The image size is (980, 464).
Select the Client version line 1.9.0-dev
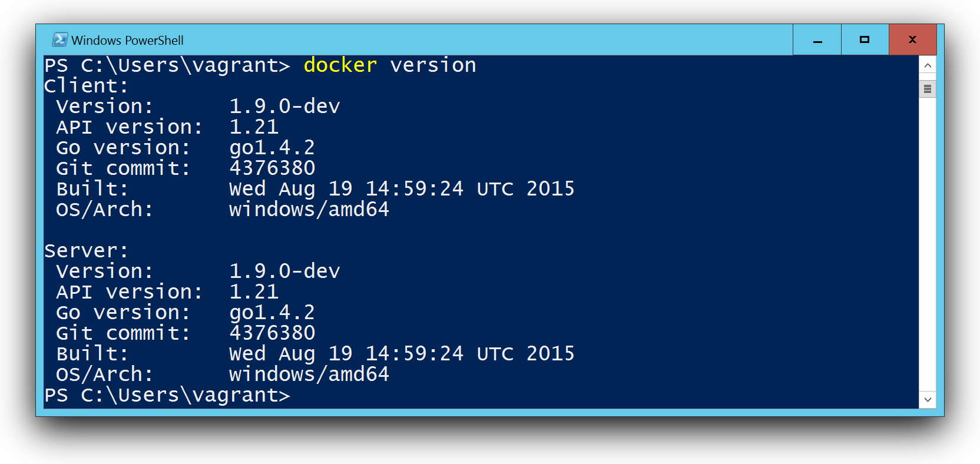(x=284, y=106)
